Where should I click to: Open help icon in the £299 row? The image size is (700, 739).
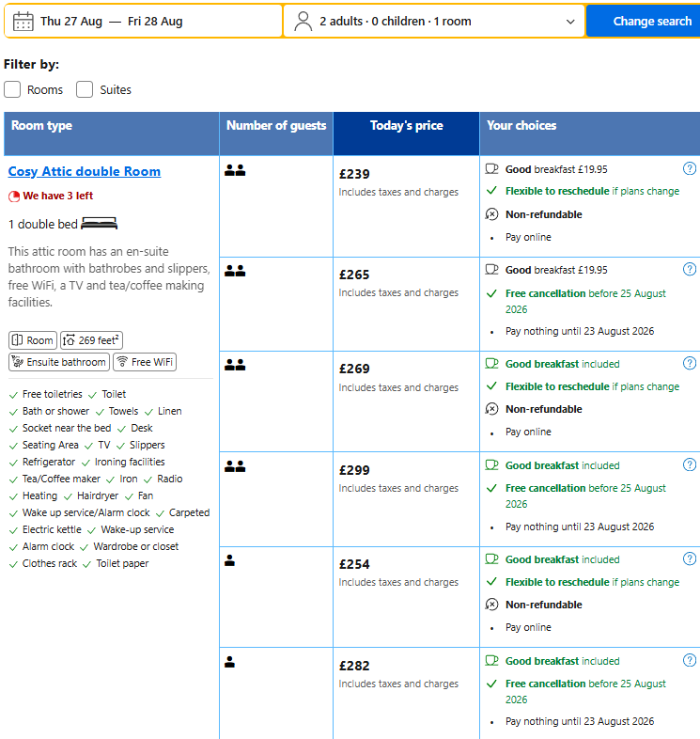[x=689, y=464]
